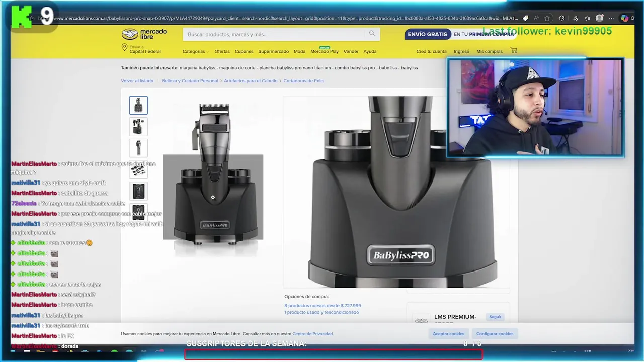The height and width of the screenshot is (362, 644).
Task: Open '1 producto usado y reacondicionado' link
Action: 321,312
